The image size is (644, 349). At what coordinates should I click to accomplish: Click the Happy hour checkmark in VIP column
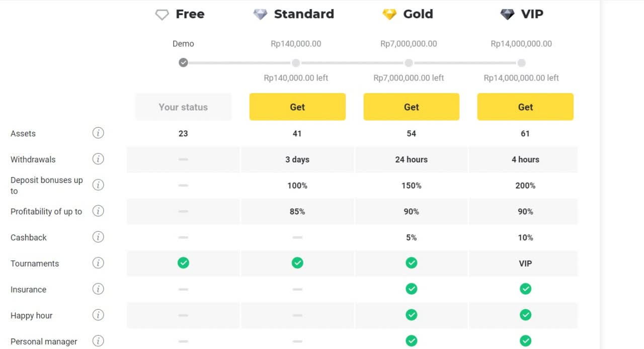pos(525,315)
